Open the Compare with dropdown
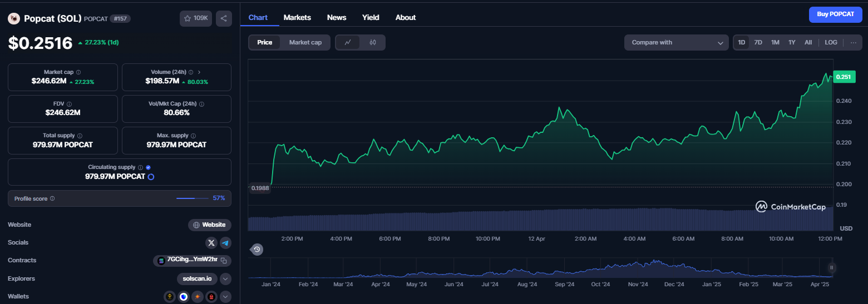The height and width of the screenshot is (304, 868). 677,42
